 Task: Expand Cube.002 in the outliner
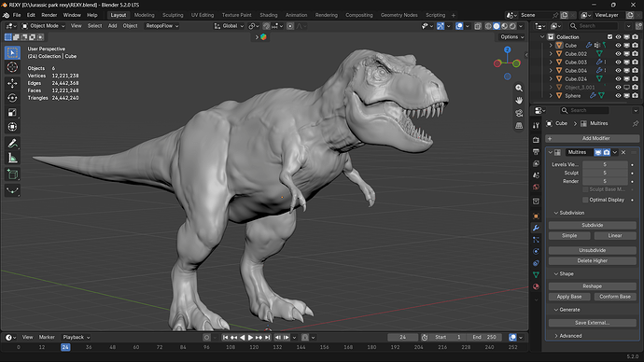[551, 54]
